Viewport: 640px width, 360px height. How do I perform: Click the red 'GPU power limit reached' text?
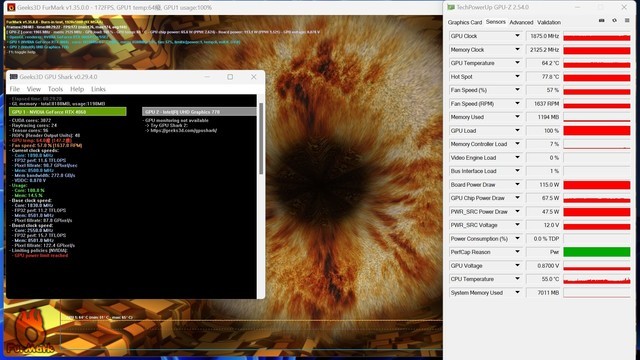tap(41, 256)
